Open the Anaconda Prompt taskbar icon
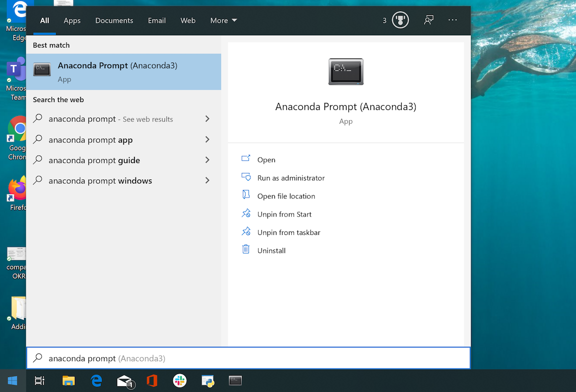The height and width of the screenshot is (392, 576). point(235,380)
